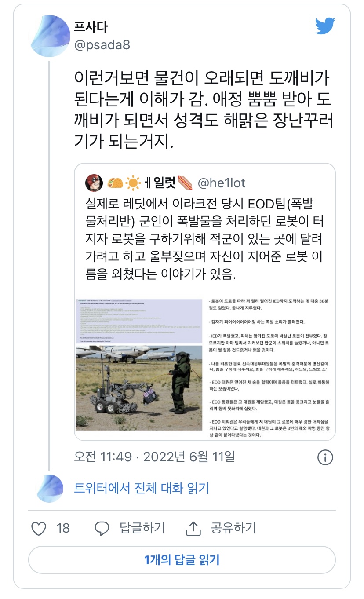Open the 오전 11:49 · 2022년 6월 11일 timestamp
This screenshot has width=364, height=599.
(x=154, y=457)
